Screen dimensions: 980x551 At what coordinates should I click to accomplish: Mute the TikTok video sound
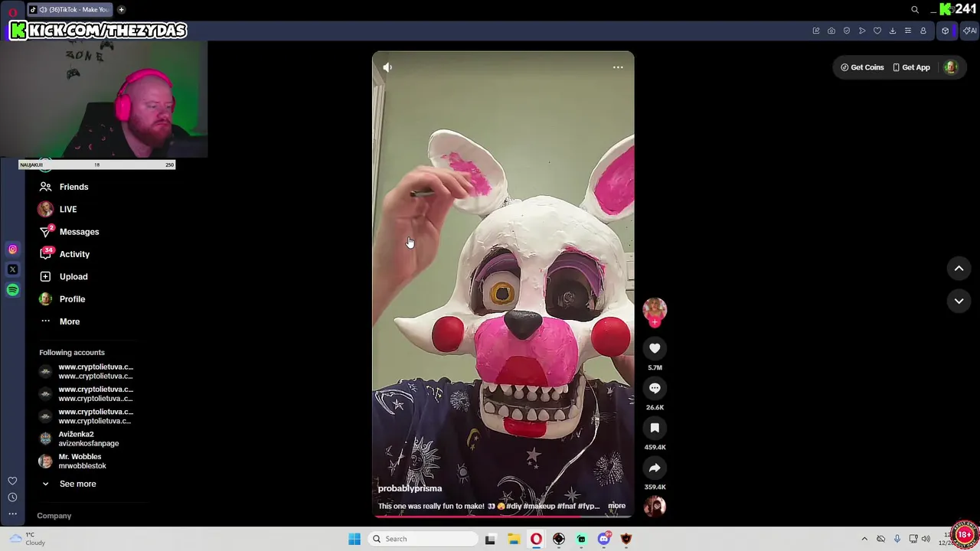tap(387, 67)
